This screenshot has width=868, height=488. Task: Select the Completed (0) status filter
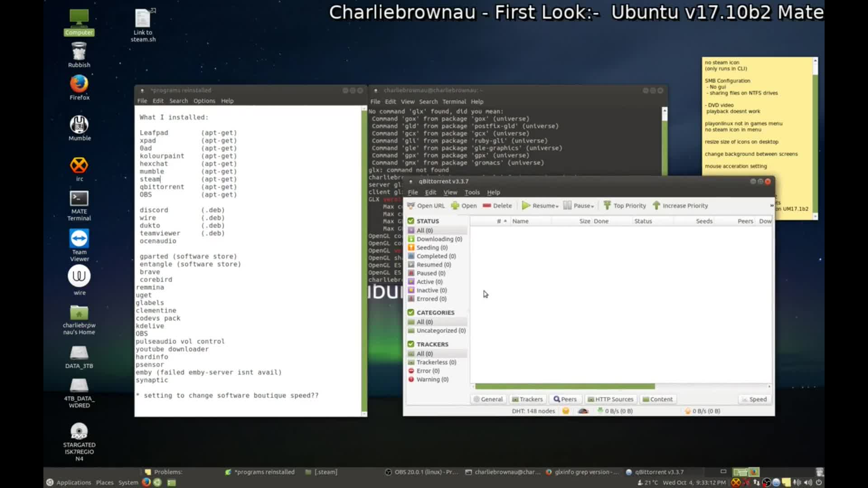coord(432,256)
